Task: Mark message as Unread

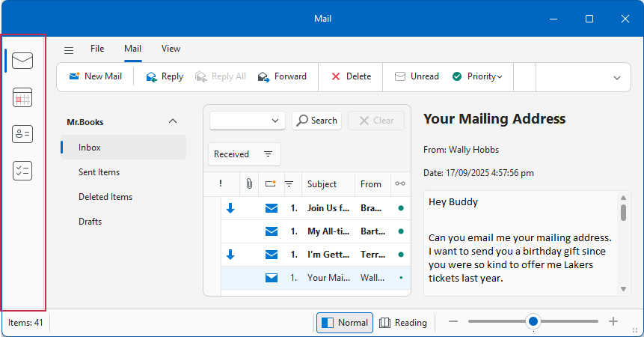Action: [417, 76]
